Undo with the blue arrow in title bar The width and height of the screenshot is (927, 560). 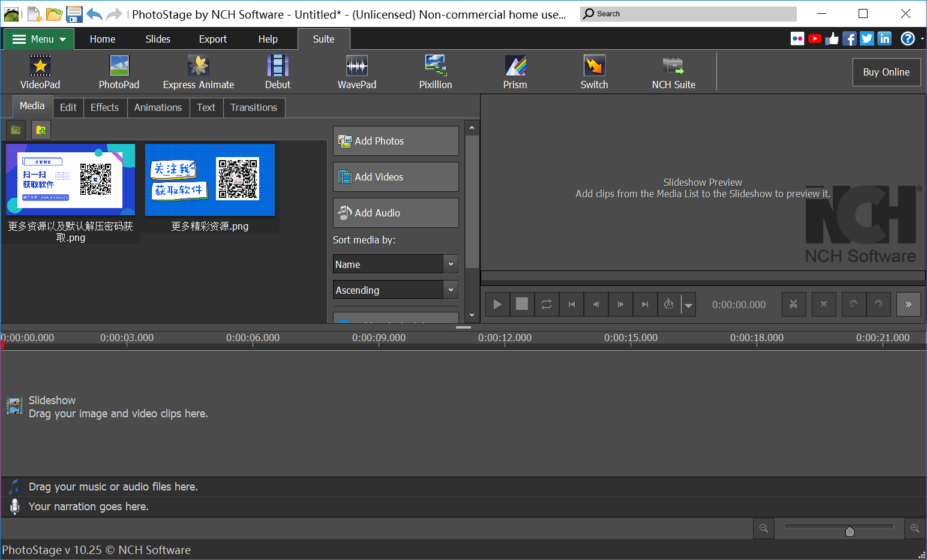(x=94, y=14)
